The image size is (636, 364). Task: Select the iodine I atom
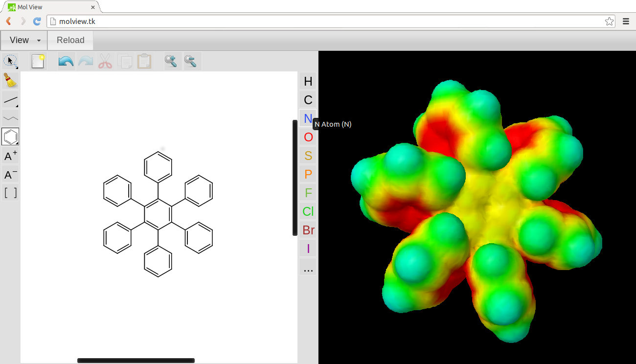tap(308, 249)
